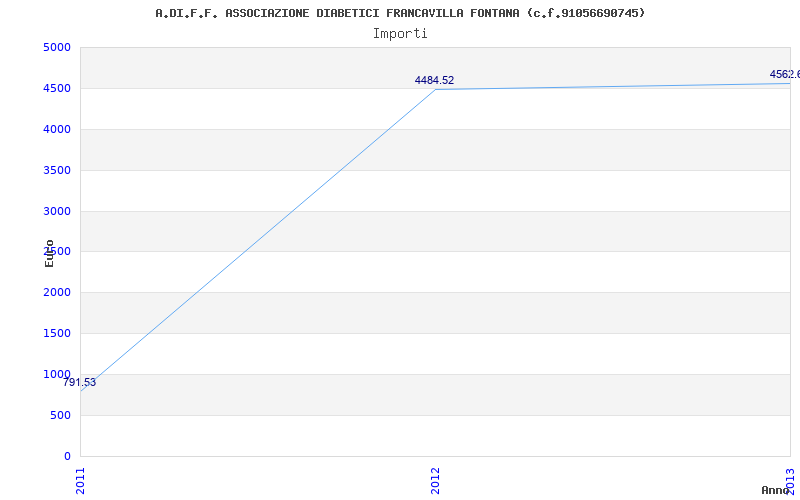
Task: Click the y-axis value 3500
Action: 57,170
